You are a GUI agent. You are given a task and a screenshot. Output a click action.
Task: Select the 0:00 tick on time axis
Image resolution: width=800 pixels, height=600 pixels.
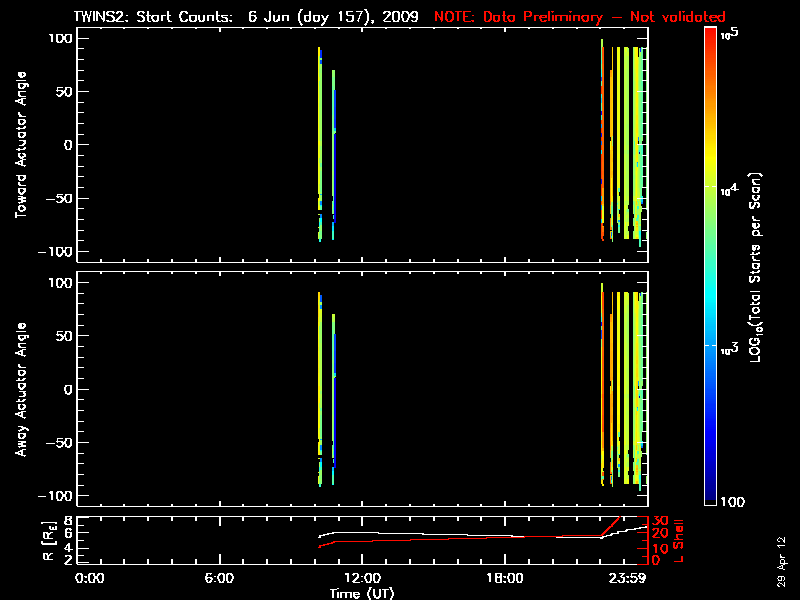[x=90, y=578]
